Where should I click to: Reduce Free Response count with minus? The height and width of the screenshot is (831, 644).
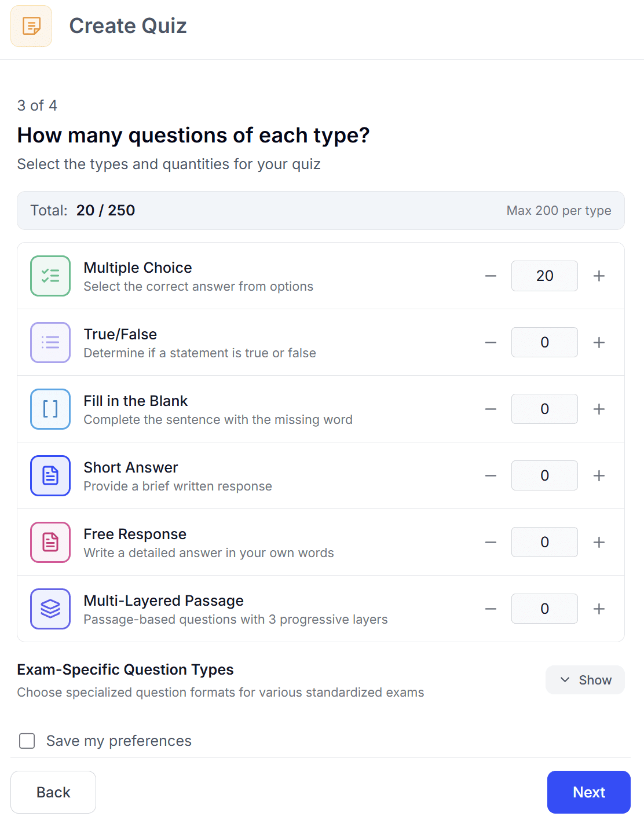(x=491, y=542)
